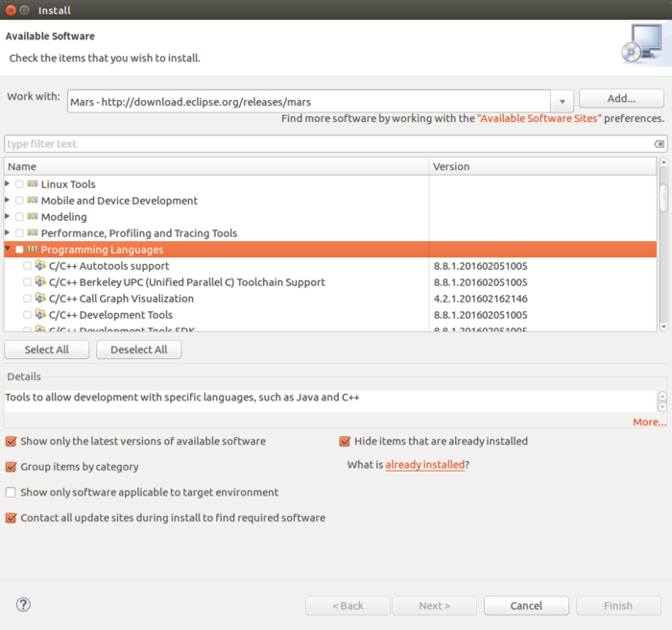Click the install wizard computer and disc image
The width and height of the screenshot is (672, 630).
[641, 44]
